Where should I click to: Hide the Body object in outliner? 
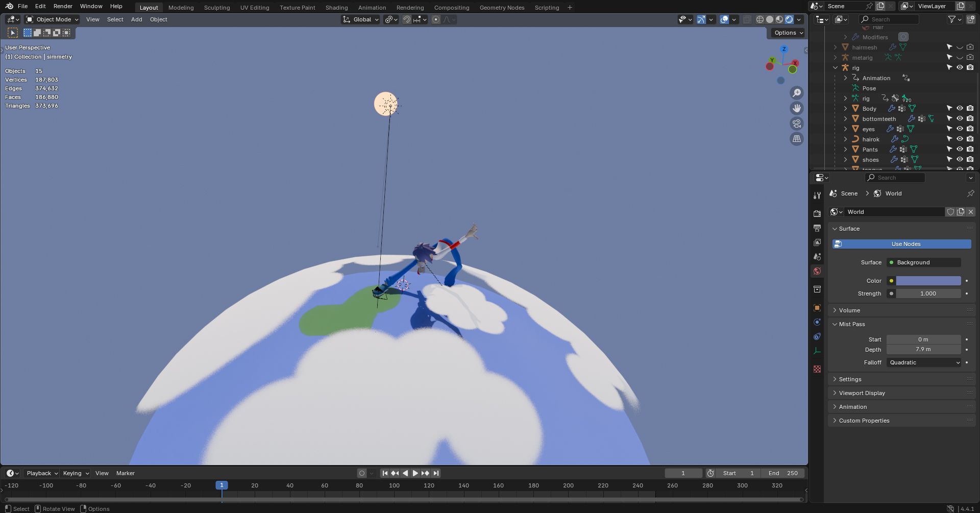(960, 108)
